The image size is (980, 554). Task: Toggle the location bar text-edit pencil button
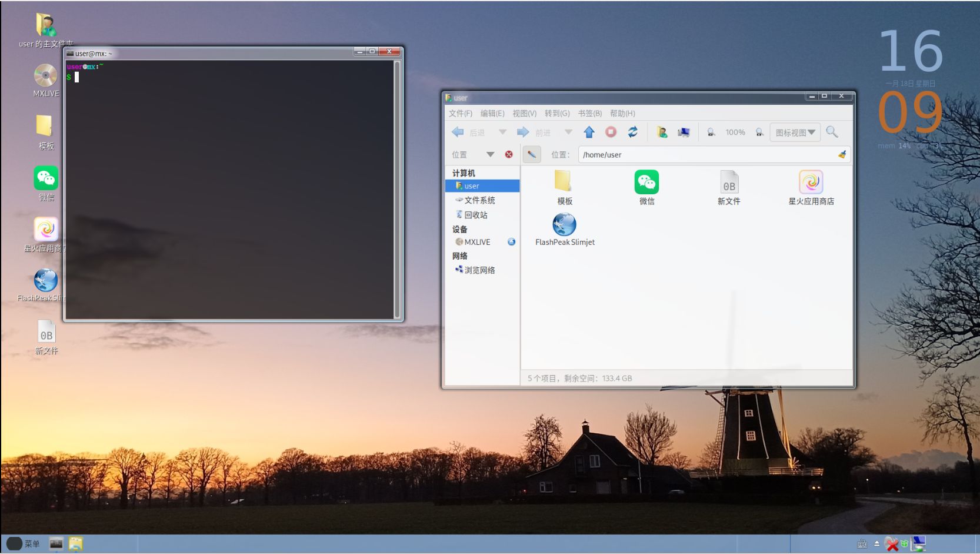point(532,154)
